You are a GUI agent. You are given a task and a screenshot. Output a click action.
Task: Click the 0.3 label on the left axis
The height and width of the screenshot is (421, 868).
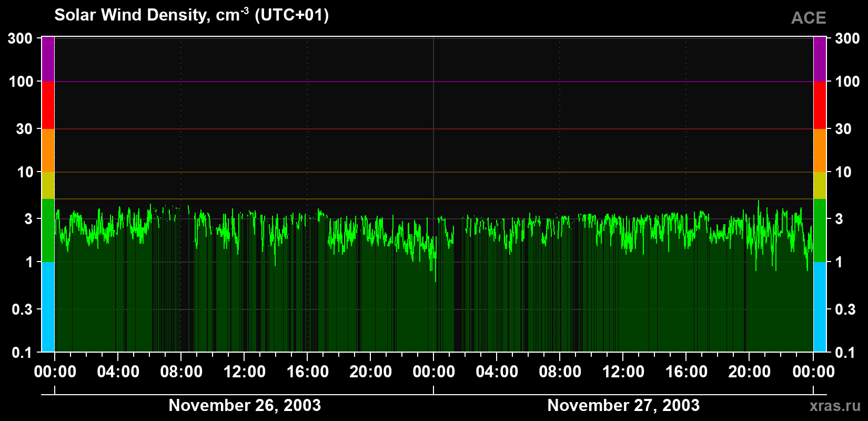click(x=23, y=309)
